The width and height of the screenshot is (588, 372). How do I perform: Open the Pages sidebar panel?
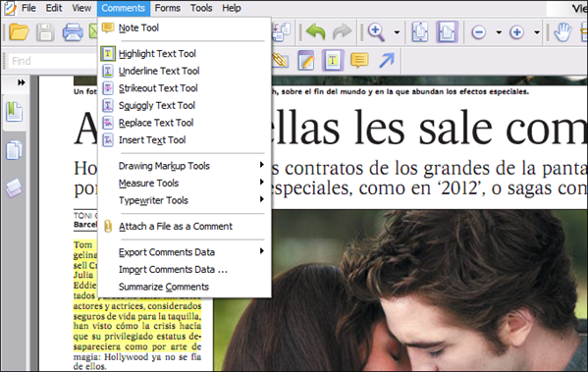[x=14, y=150]
